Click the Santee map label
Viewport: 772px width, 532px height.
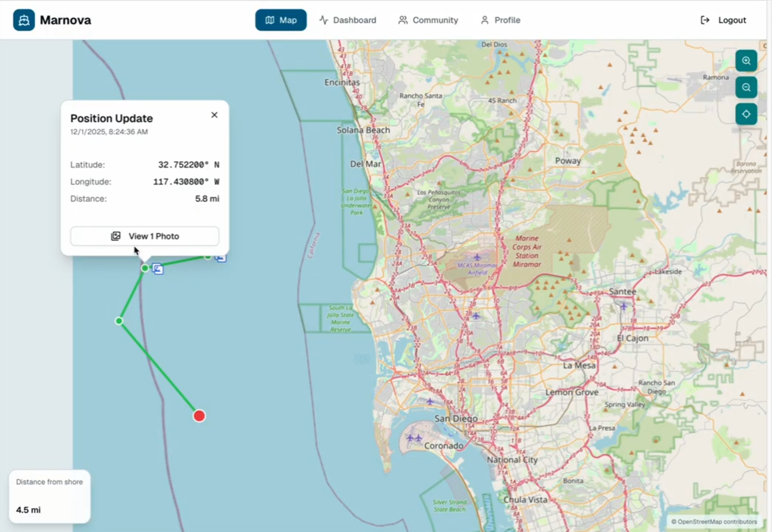pyautogui.click(x=623, y=291)
